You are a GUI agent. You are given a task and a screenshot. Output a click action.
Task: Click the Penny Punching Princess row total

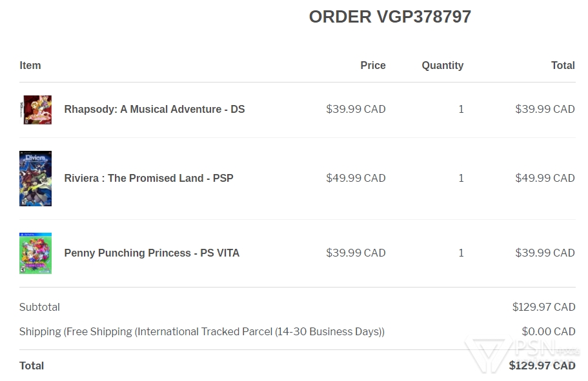(x=545, y=253)
